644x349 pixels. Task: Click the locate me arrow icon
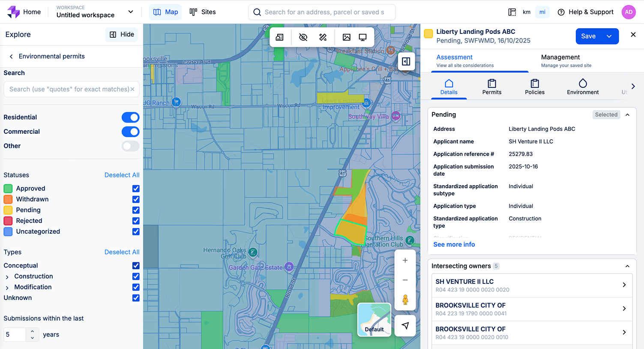pos(405,325)
